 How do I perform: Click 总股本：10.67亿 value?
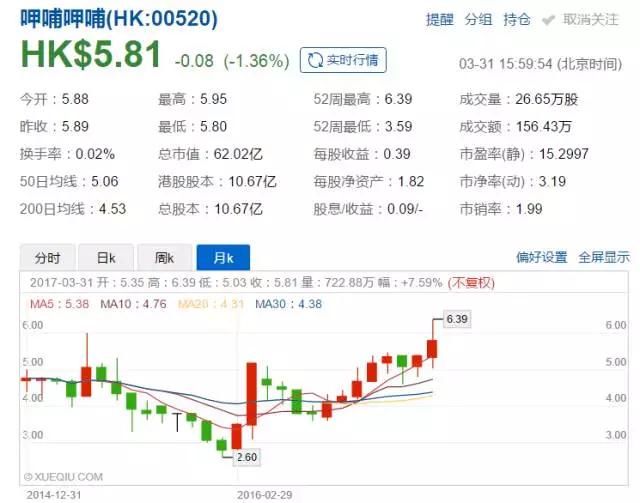210,209
